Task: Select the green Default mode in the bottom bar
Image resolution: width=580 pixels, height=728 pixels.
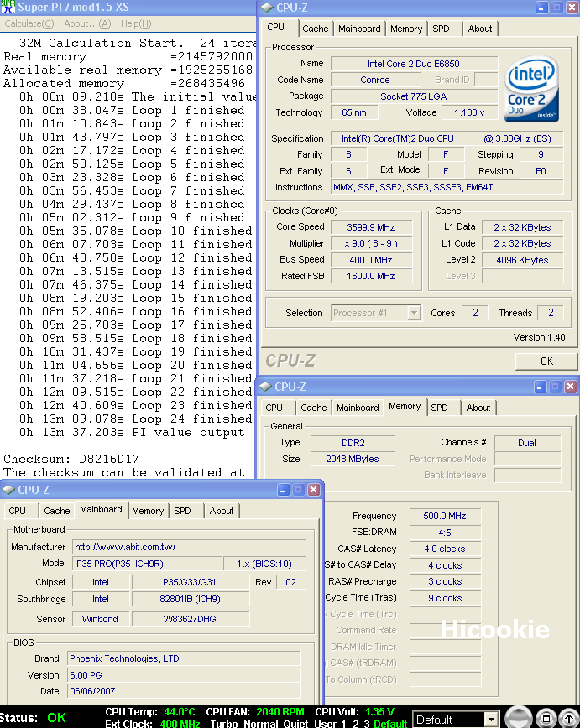Action: coord(390,723)
